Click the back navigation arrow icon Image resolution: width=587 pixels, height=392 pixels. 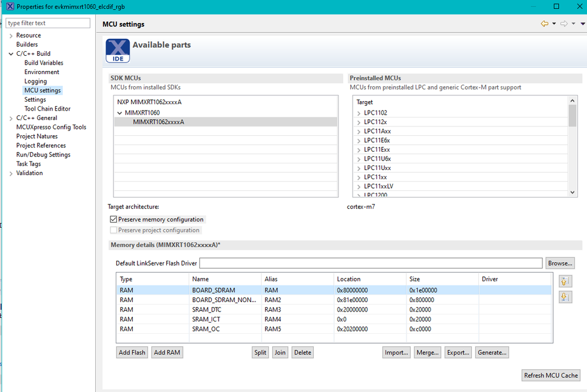tap(544, 24)
